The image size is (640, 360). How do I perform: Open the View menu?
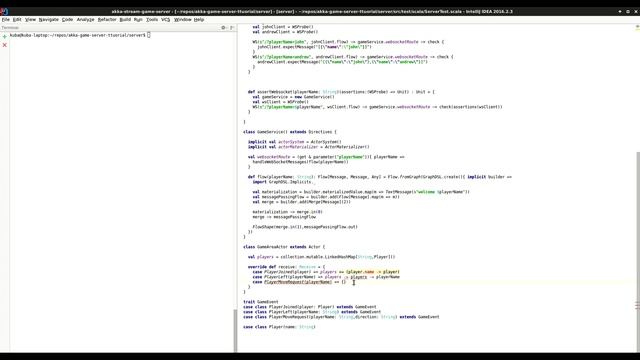30,20
